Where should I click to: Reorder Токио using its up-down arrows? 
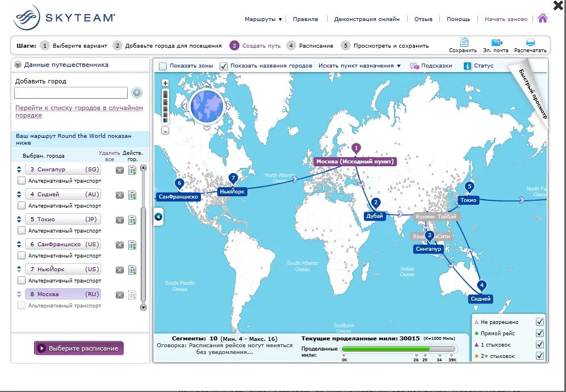tap(19, 219)
